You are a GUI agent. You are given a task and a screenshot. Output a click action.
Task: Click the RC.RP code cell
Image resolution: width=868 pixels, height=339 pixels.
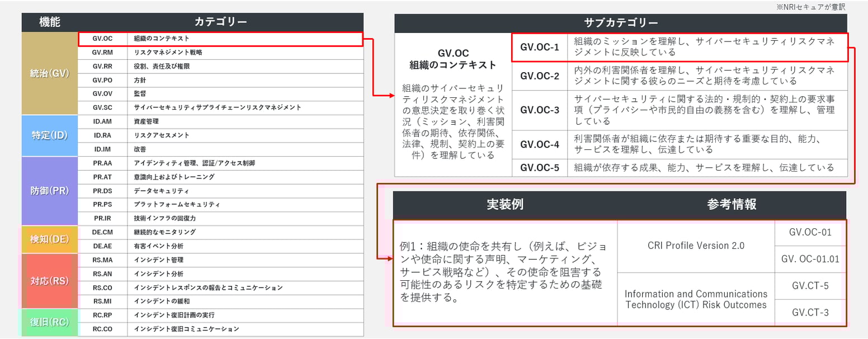[x=103, y=315]
